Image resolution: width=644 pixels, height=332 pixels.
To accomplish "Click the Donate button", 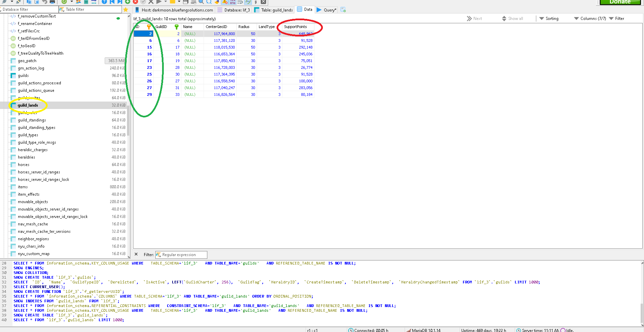I will click(620, 2).
